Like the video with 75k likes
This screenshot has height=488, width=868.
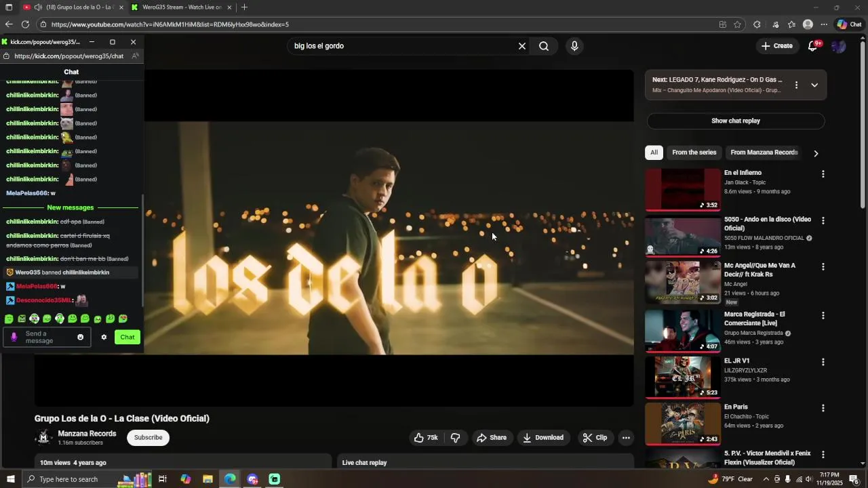click(426, 438)
